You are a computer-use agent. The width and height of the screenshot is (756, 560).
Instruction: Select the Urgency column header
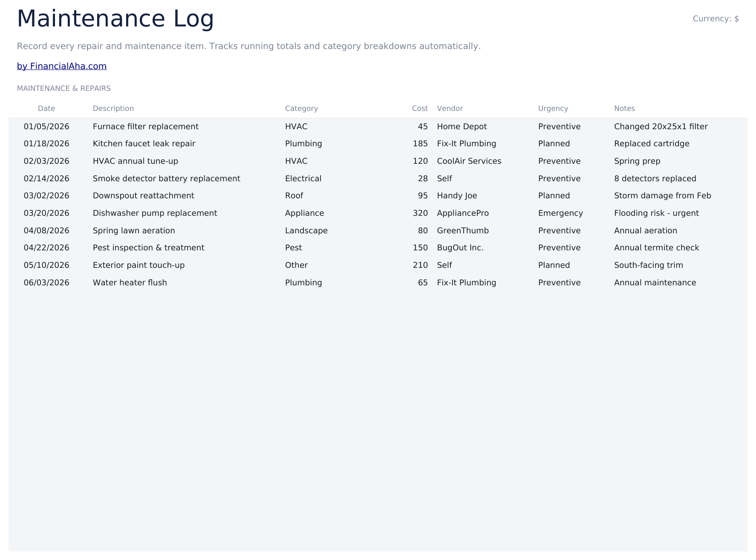(553, 108)
